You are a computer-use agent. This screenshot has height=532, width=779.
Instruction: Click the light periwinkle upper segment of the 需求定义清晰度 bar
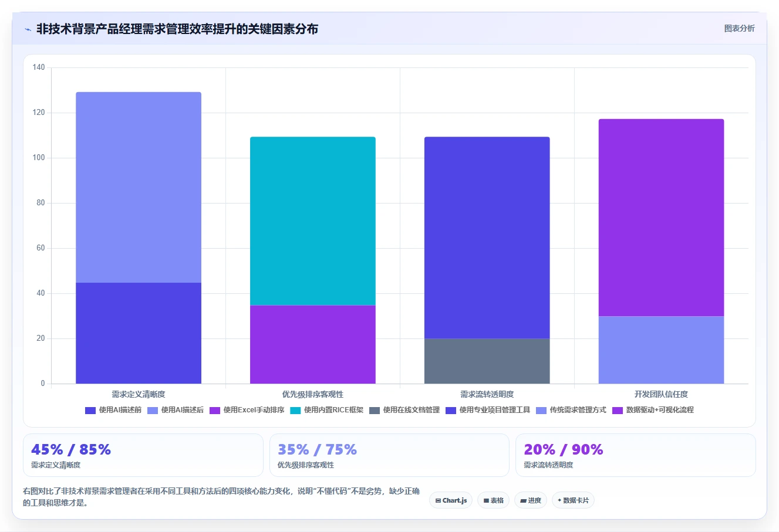click(139, 187)
